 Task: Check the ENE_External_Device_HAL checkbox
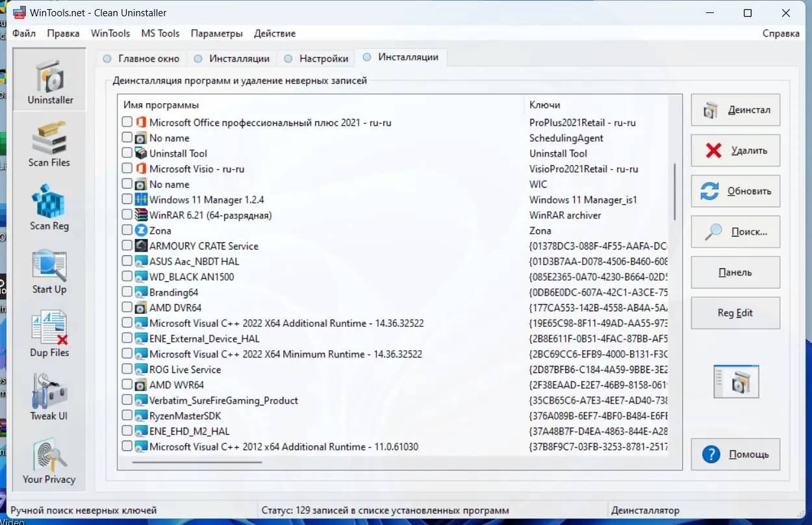[x=127, y=339]
